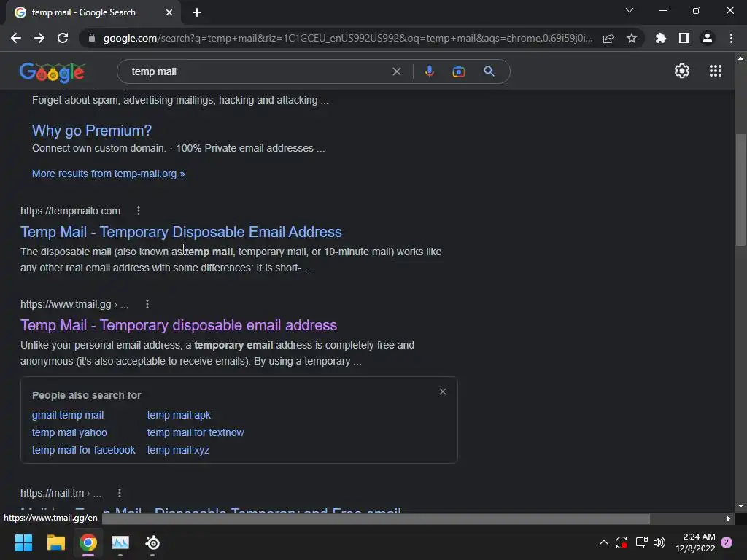Click into the 'temp mail' search field
This screenshot has width=747, height=560.
[258, 71]
